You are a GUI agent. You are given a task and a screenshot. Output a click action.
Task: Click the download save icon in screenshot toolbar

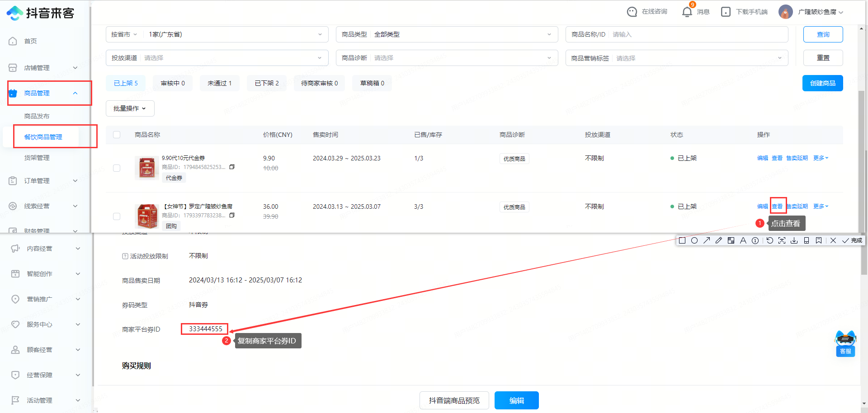(x=794, y=240)
